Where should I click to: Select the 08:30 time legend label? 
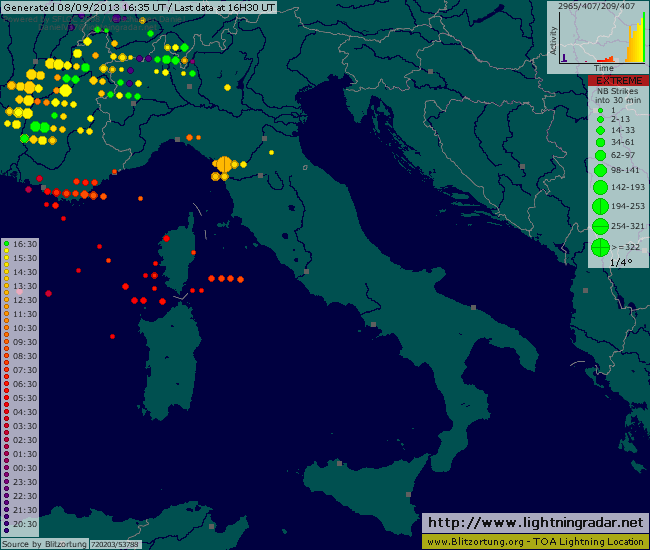click(25, 356)
